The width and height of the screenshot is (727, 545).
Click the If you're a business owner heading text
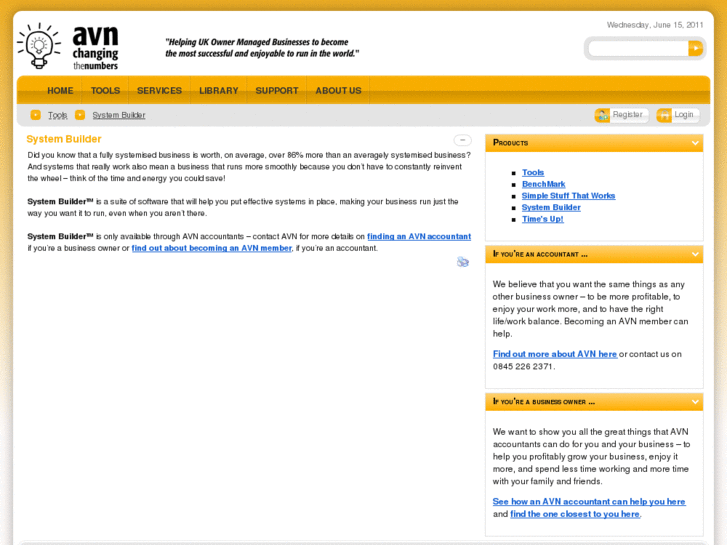tap(544, 402)
